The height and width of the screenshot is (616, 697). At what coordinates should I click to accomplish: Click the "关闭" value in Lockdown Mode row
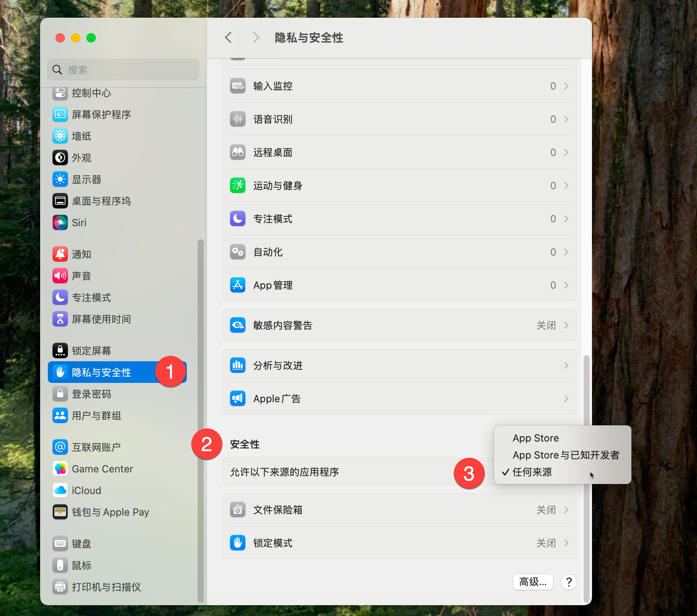(546, 543)
